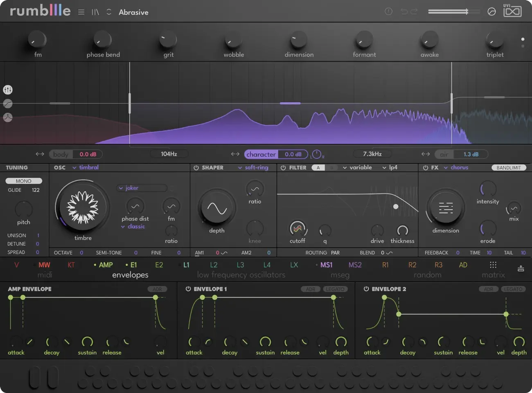Toggle ENVELOPE 2 power button
Viewport: 532px width, 393px height.
pyautogui.click(x=366, y=289)
